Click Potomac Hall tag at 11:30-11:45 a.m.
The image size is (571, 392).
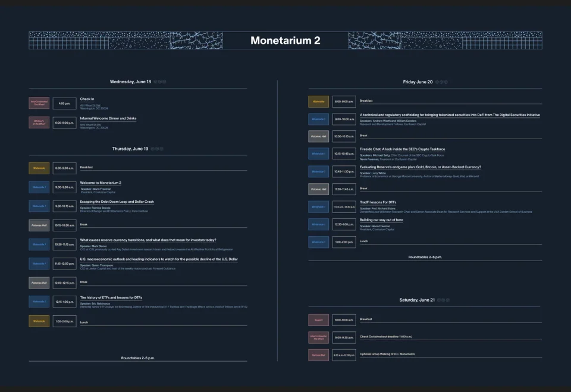tap(319, 189)
